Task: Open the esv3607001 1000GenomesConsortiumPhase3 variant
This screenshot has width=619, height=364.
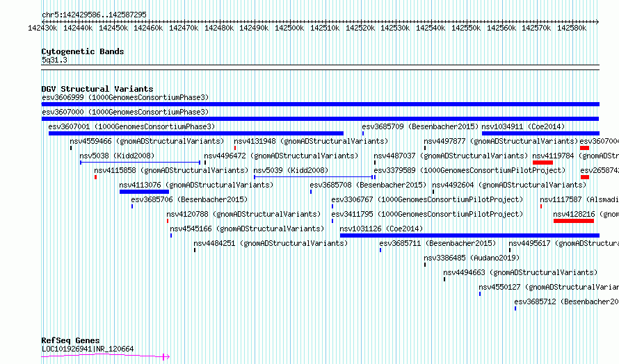Action: pyautogui.click(x=131, y=126)
